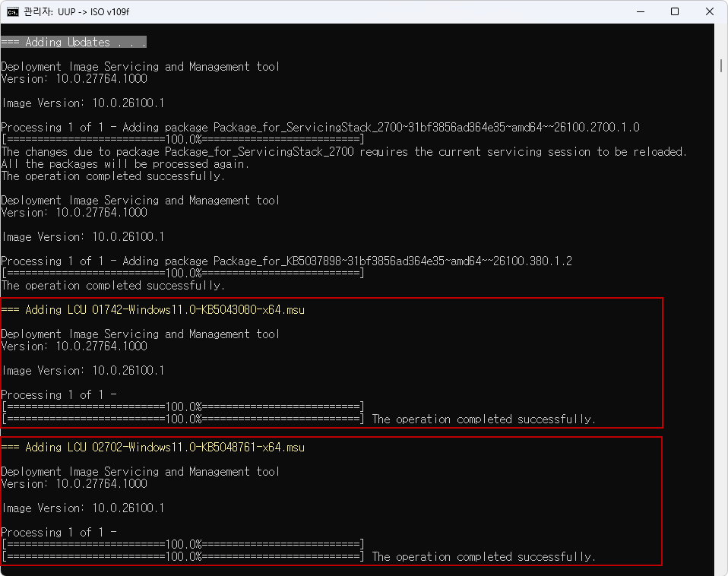Maximize the UUP -> ISO console window
Screen dimensions: 728x576
675,11
